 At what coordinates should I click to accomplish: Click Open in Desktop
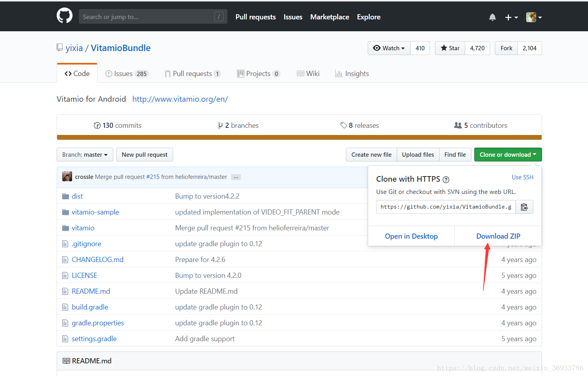click(x=411, y=236)
